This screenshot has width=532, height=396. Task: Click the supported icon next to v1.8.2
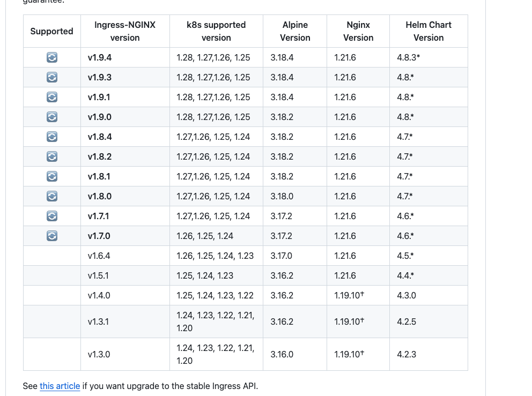(52, 156)
